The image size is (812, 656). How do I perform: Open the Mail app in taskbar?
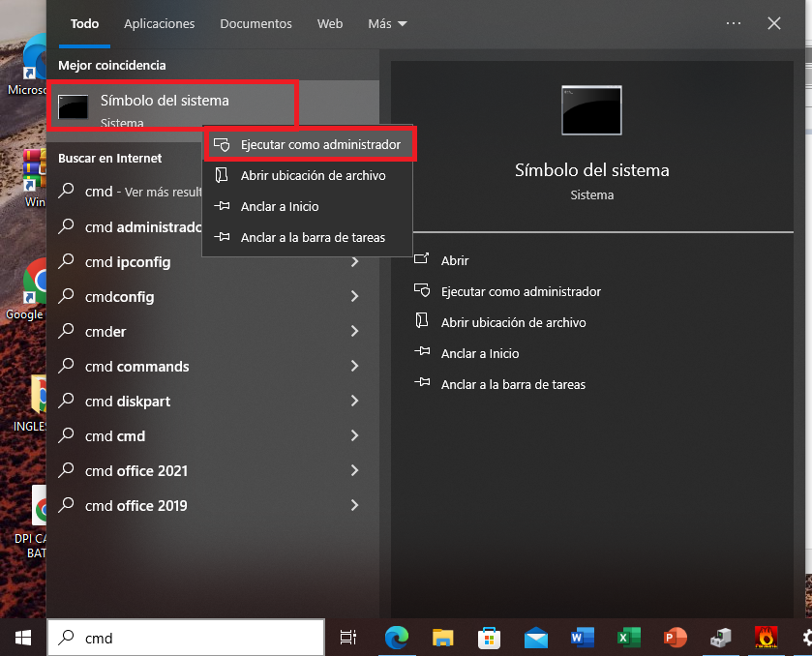(536, 638)
